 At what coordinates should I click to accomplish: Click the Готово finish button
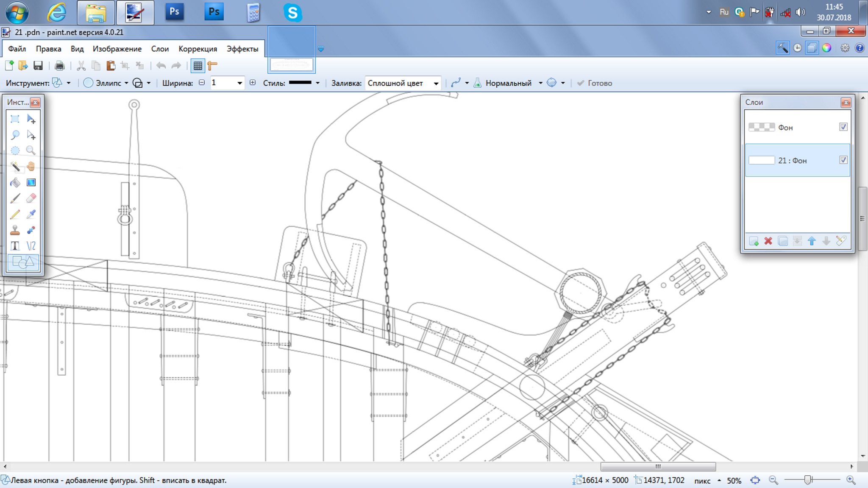(x=595, y=83)
